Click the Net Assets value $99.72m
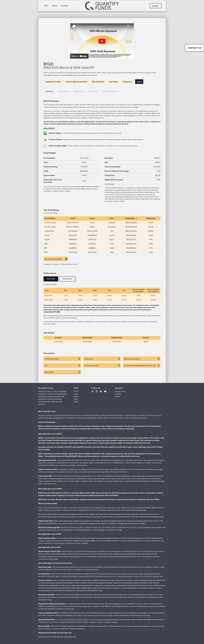The height and width of the screenshot is (644, 204). 157,158
